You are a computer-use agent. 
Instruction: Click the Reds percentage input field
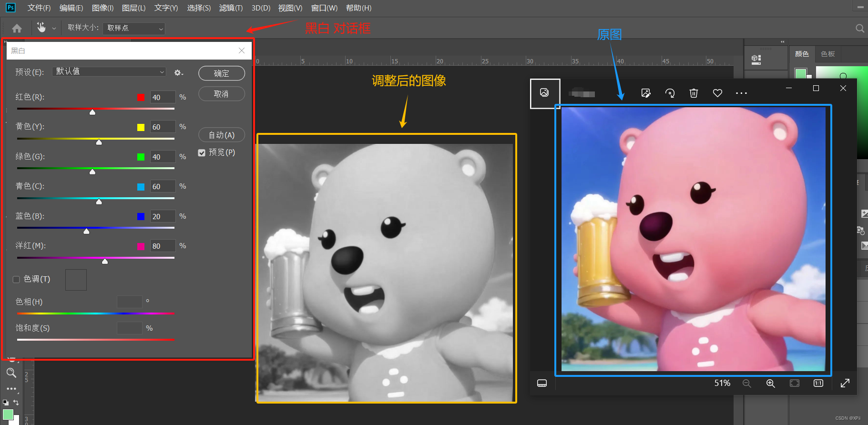(x=163, y=97)
